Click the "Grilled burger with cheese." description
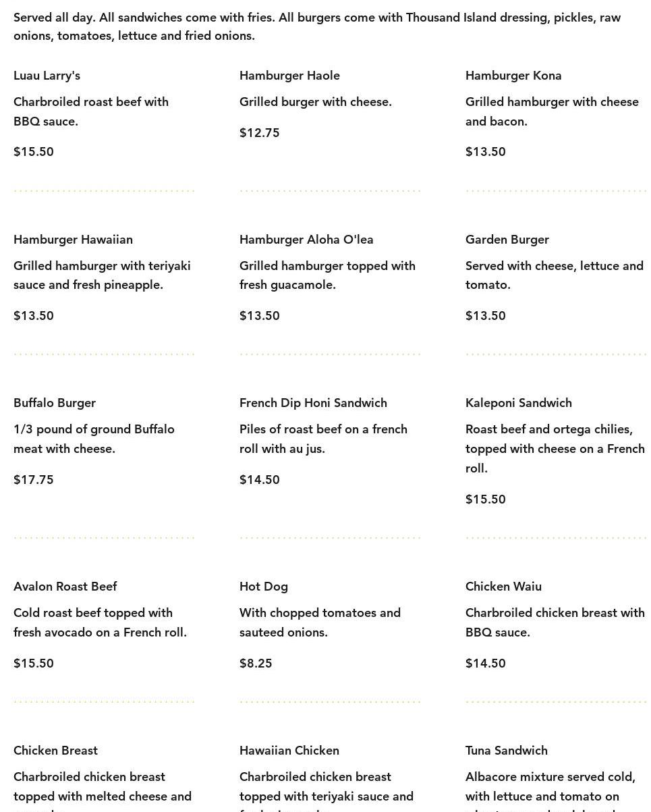This screenshot has height=812, width=651. (315, 102)
